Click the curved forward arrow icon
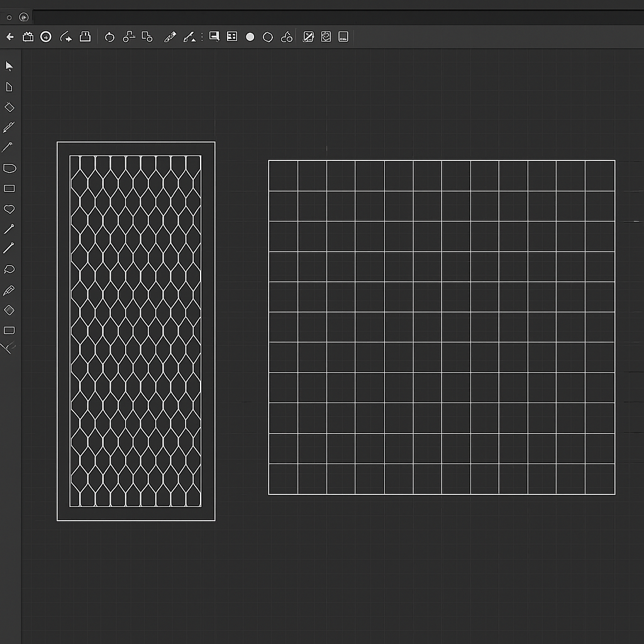This screenshot has height=644, width=644. (x=65, y=37)
